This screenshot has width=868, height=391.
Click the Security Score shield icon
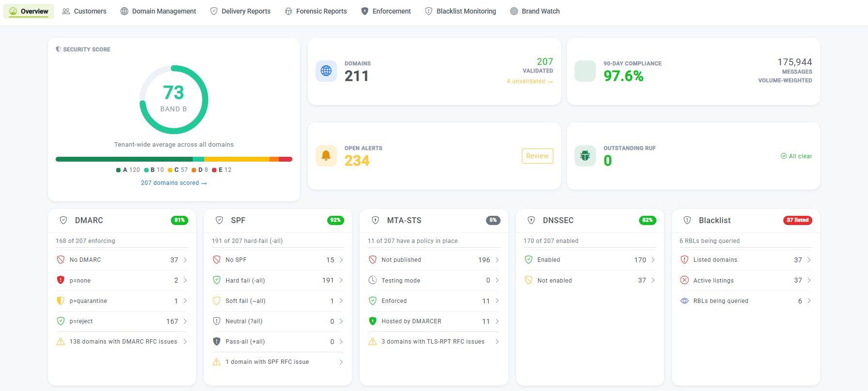point(58,49)
